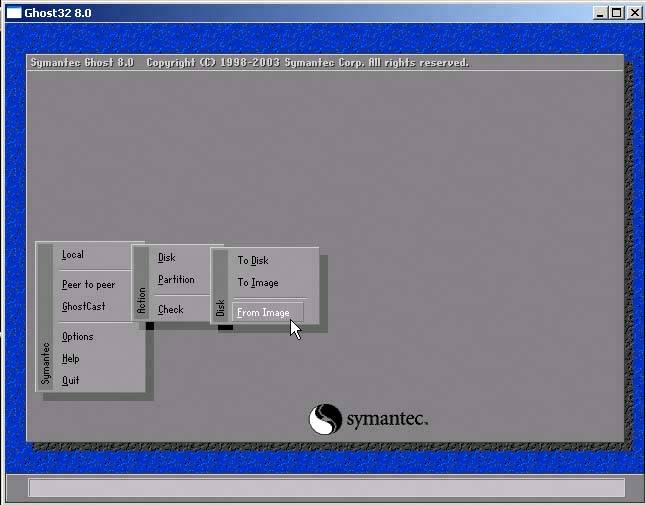The height and width of the screenshot is (505, 646).
Task: Select To Image in Disk submenu
Action: pyautogui.click(x=257, y=283)
